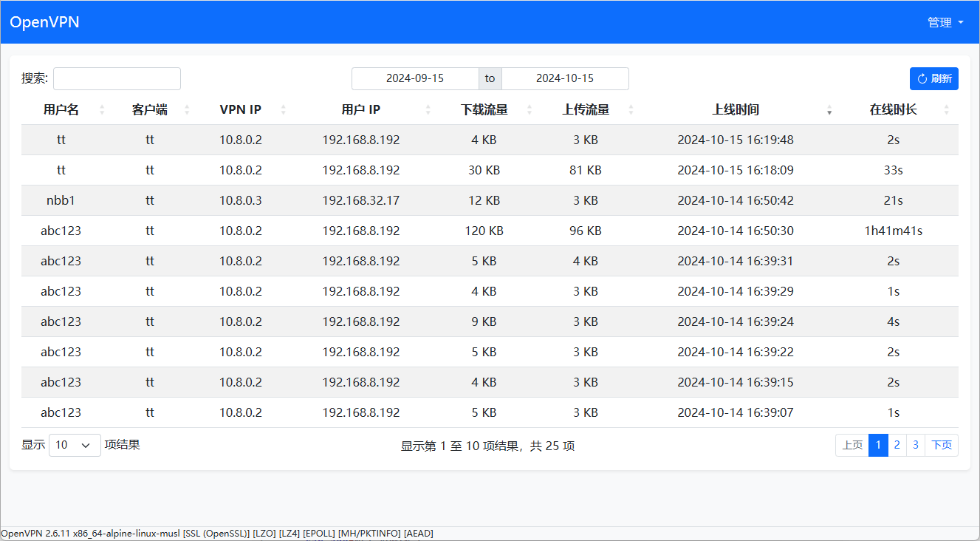
Task: Click the refresh 刷新 button
Action: tap(933, 78)
